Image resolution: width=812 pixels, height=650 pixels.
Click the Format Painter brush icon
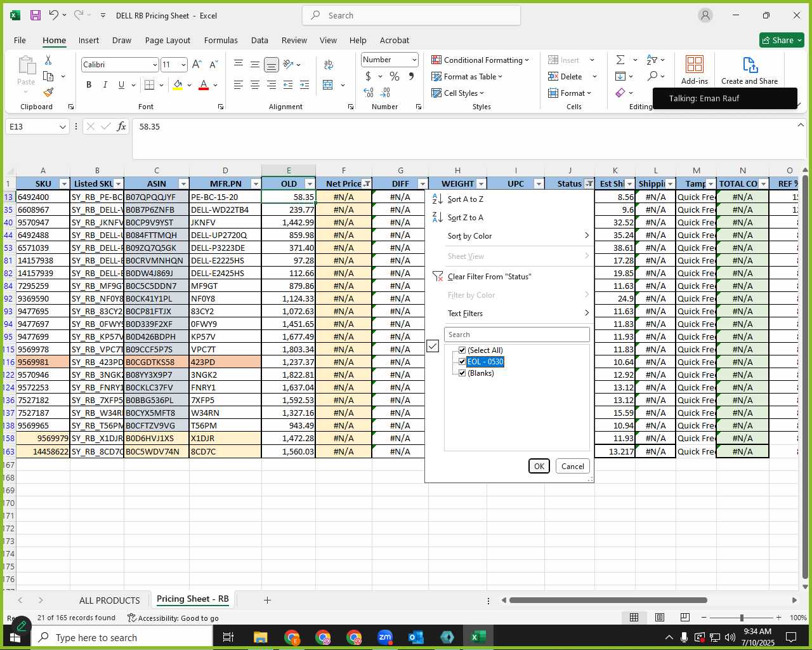(x=48, y=92)
